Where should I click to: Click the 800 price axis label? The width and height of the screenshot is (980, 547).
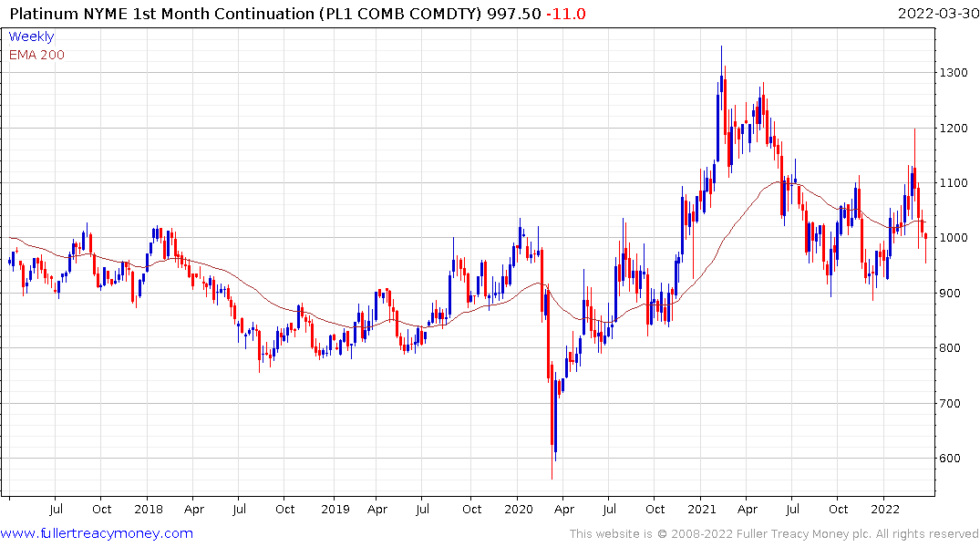coord(951,348)
